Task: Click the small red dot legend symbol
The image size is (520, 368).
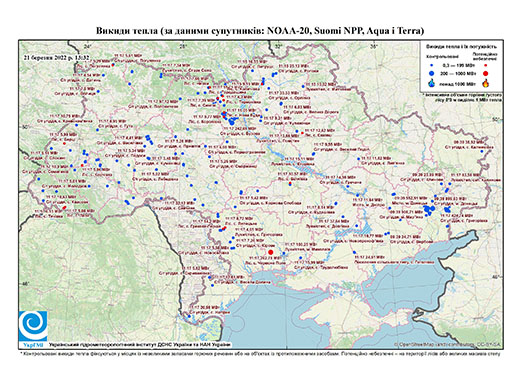Action: click(x=485, y=66)
